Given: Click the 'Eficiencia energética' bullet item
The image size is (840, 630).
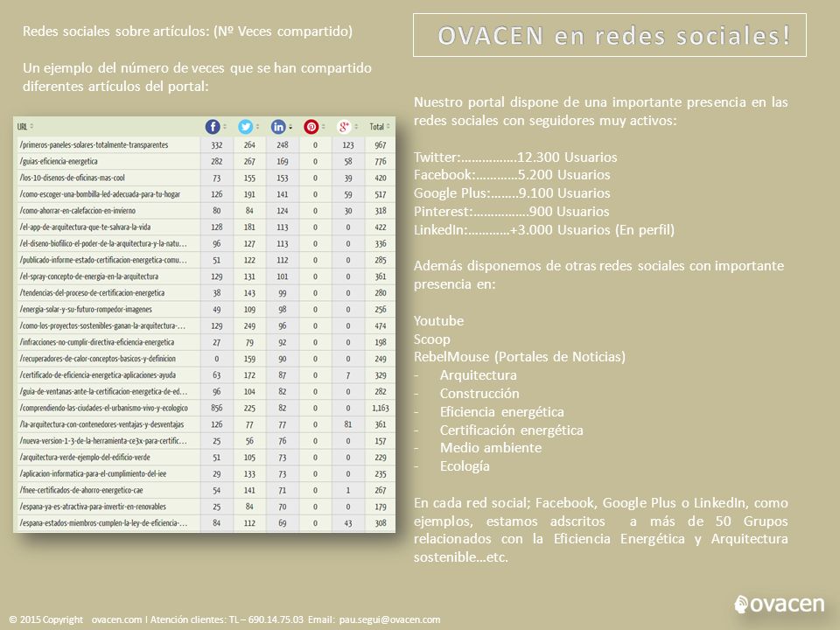Looking at the screenshot, I should [502, 412].
